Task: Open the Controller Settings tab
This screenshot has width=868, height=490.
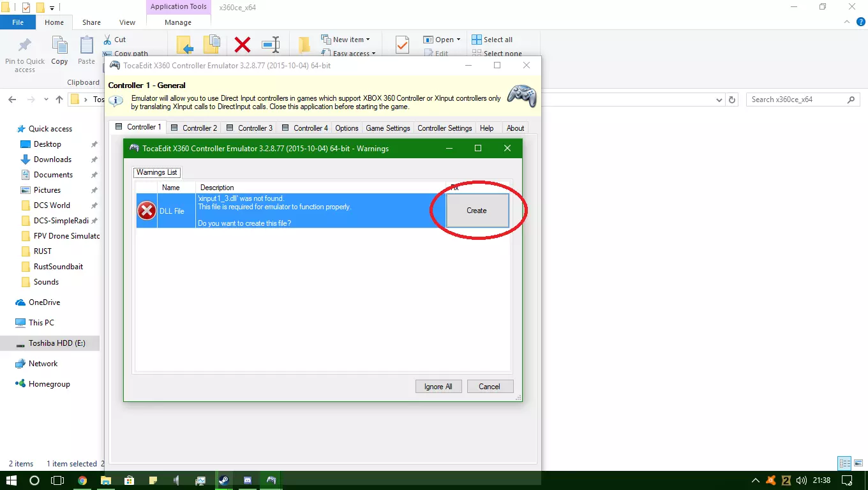Action: [x=445, y=128]
